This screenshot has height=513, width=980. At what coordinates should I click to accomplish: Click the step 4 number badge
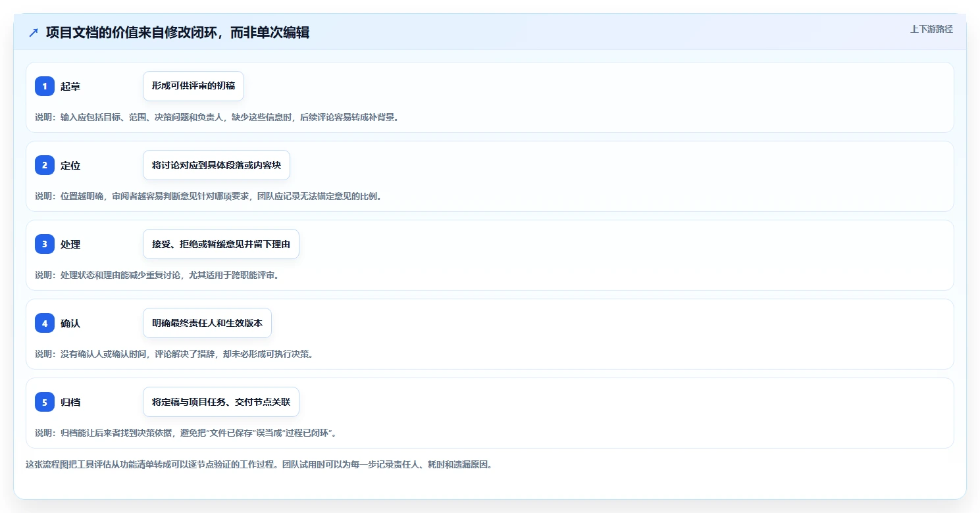[x=45, y=323]
